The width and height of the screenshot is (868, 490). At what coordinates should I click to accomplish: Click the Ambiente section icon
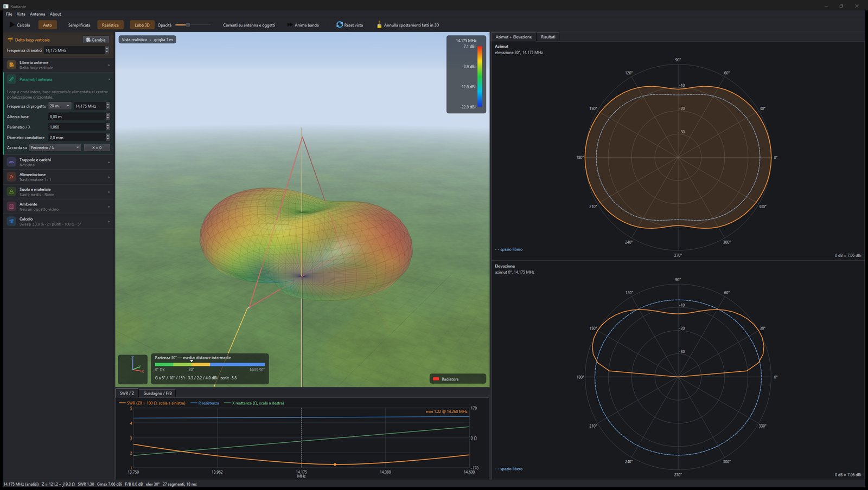pyautogui.click(x=11, y=207)
